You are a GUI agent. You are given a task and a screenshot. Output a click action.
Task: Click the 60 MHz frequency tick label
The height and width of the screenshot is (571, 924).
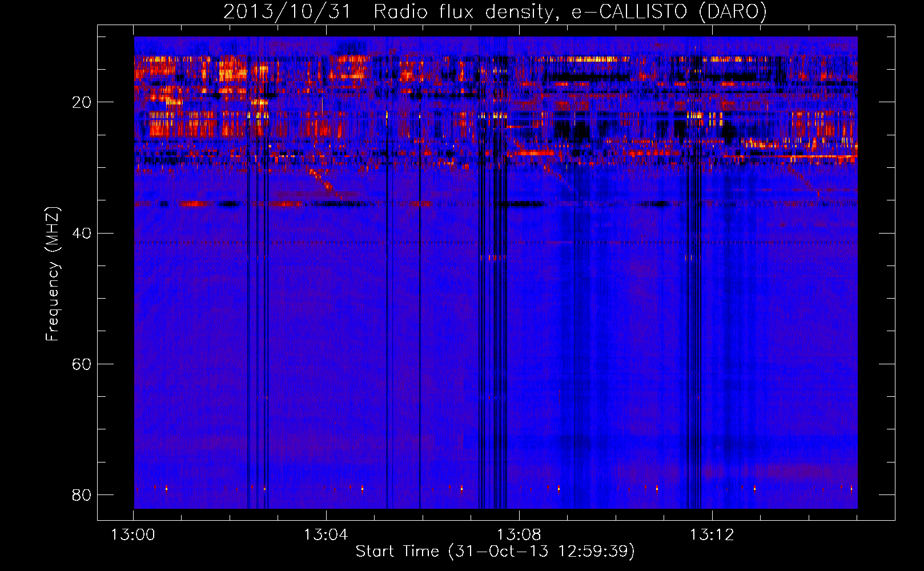pos(82,364)
